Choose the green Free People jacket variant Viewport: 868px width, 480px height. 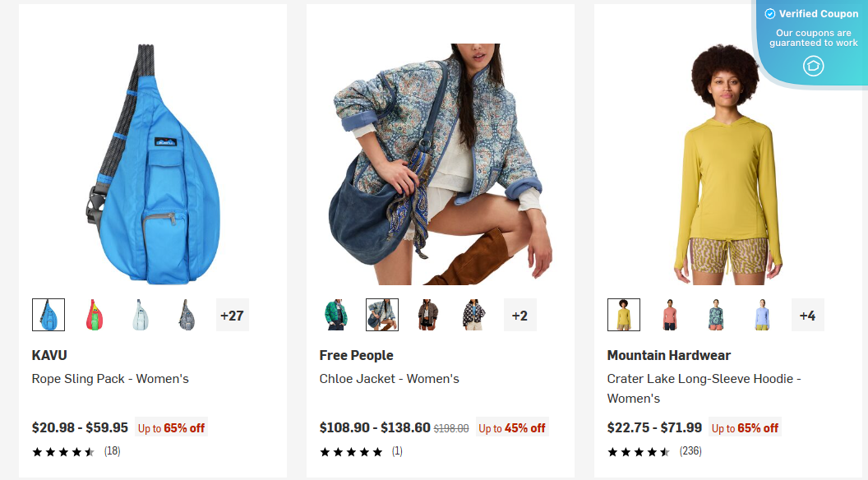(335, 314)
